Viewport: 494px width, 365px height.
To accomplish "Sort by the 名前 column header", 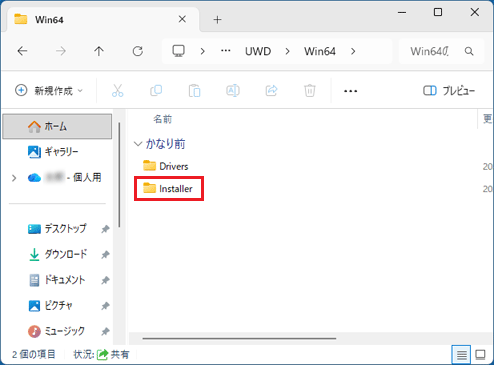I will (163, 119).
